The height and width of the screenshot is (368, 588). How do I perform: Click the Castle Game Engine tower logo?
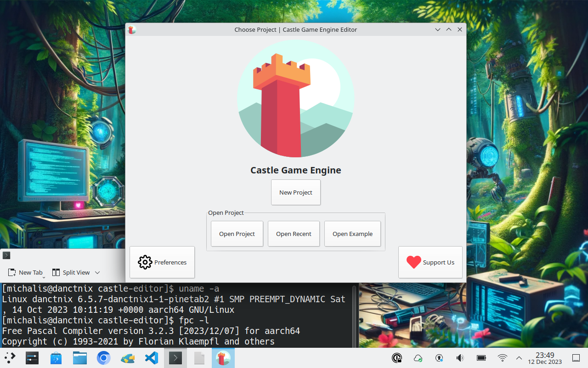pos(296,98)
